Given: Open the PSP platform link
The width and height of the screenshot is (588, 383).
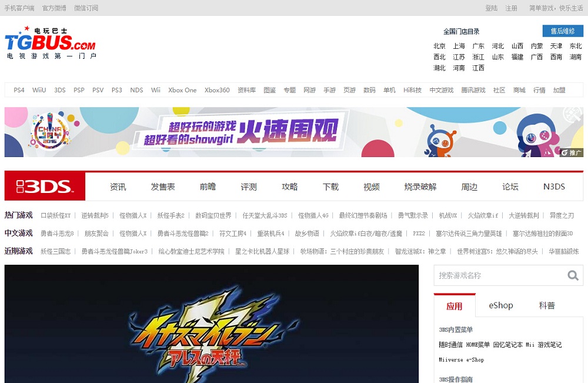Looking at the screenshot, I should [x=79, y=90].
